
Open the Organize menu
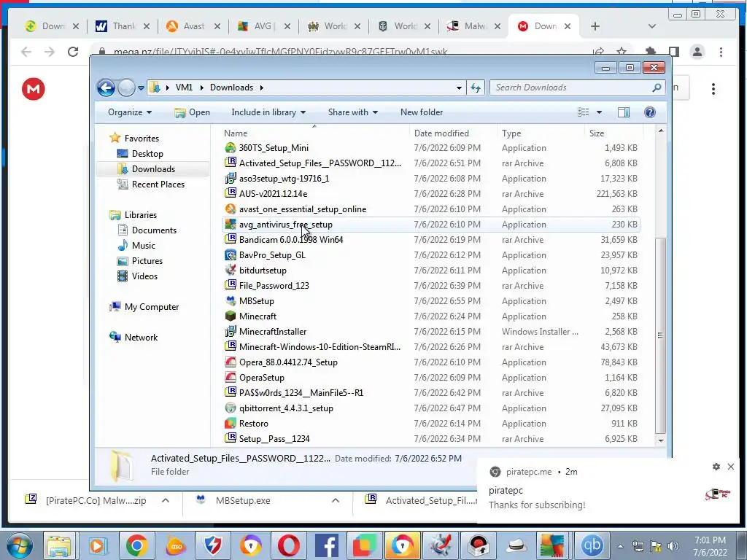[x=130, y=112]
